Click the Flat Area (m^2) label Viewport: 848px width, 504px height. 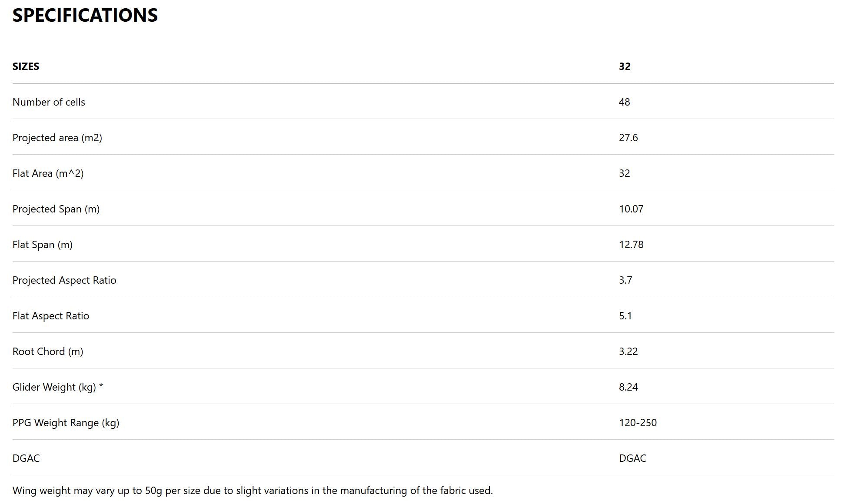[48, 173]
